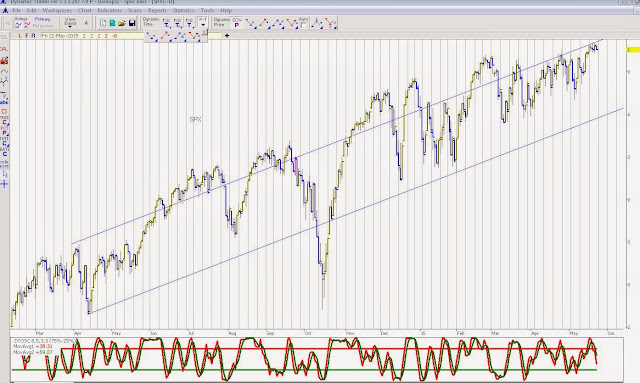640x383 pixels.
Task: Click the teal document icon
Action: tap(112, 23)
